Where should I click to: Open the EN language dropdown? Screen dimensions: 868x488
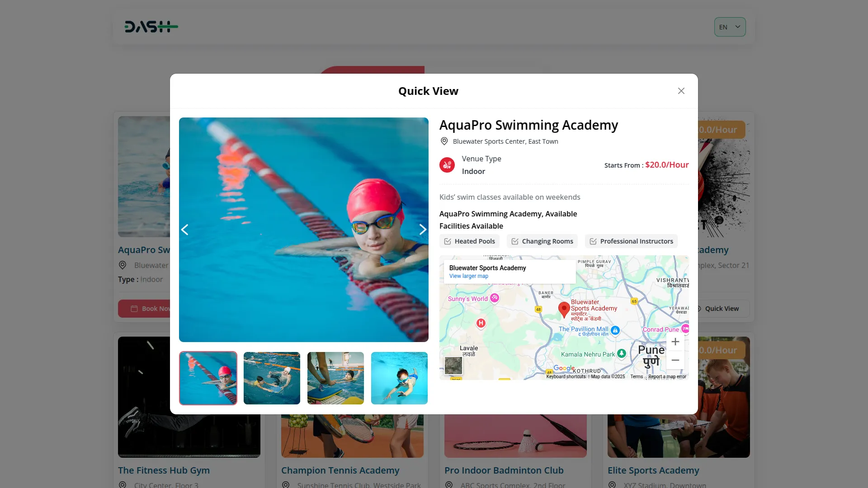tap(730, 27)
